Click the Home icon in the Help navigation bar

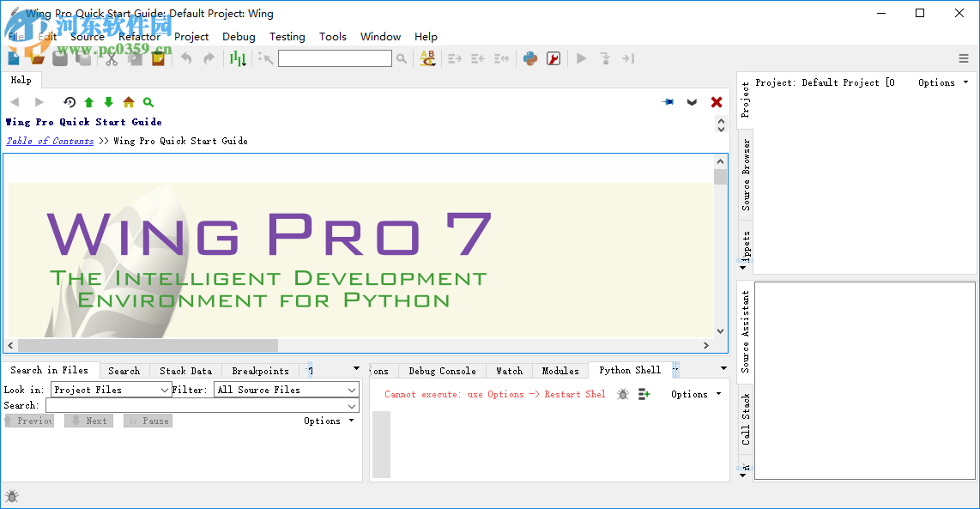tap(127, 101)
